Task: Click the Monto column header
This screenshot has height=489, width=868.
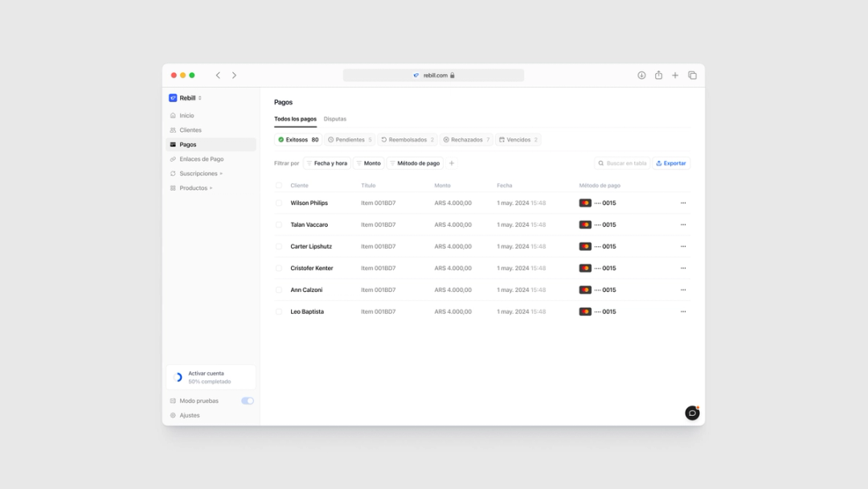Action: pyautogui.click(x=442, y=186)
